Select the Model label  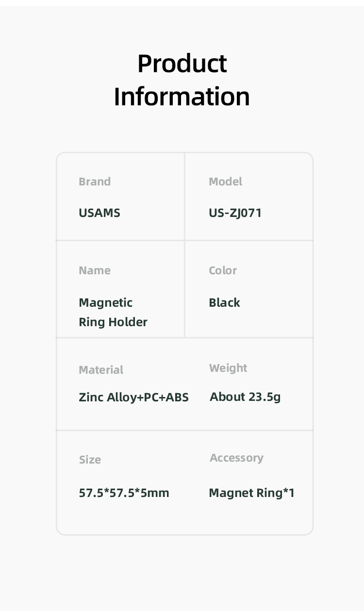coord(225,182)
